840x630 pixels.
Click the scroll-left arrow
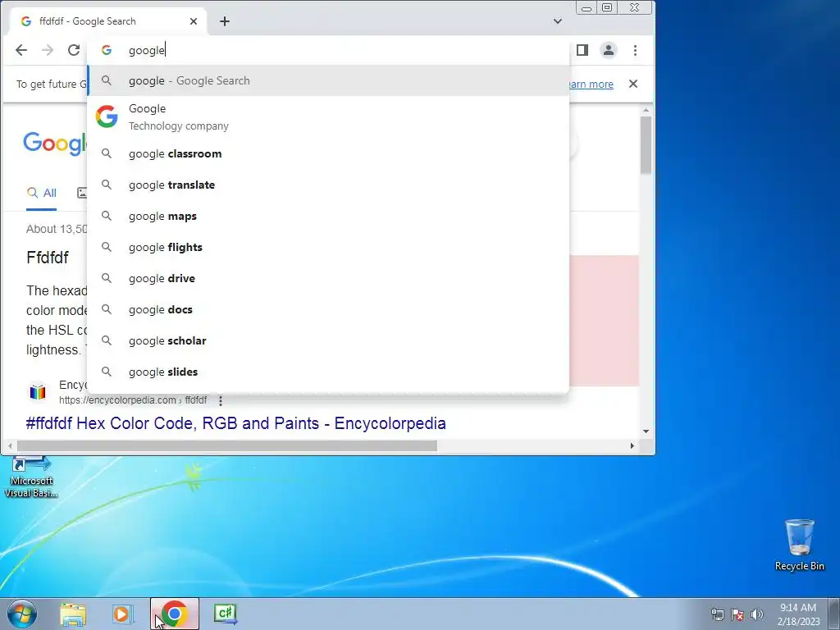pos(10,445)
